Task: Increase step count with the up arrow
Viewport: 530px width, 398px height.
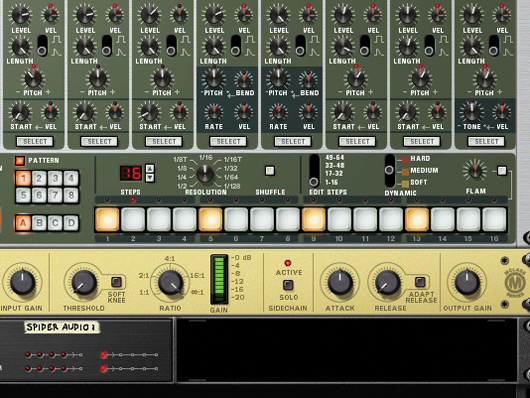Action: [150, 169]
